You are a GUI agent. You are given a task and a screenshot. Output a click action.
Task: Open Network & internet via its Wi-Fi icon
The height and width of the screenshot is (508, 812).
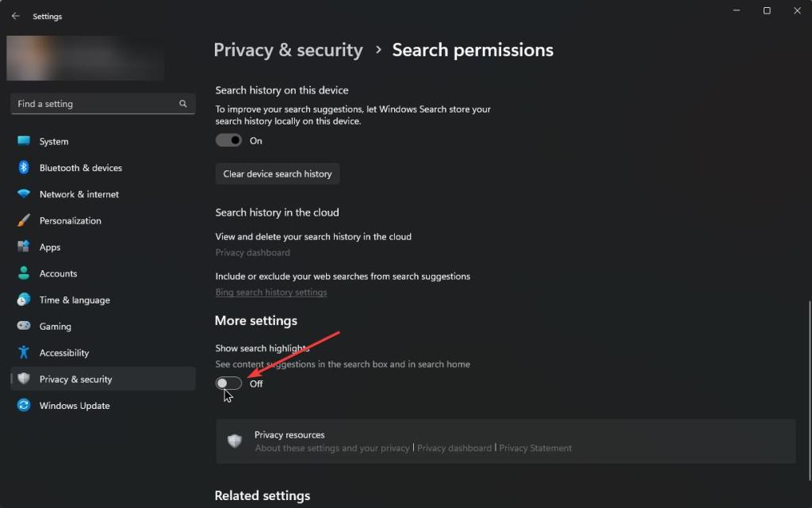click(24, 194)
